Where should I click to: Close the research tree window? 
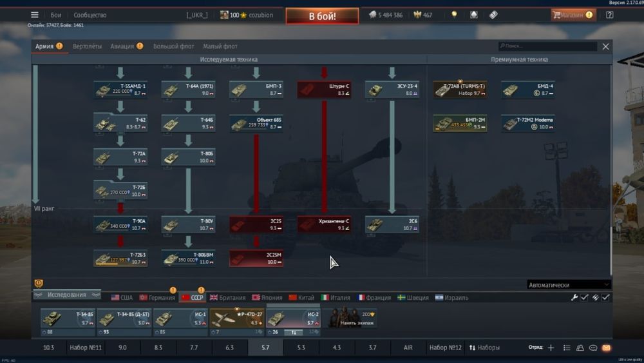pos(605,46)
